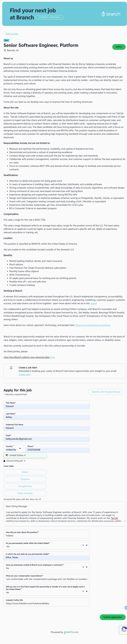This screenshot has width=127, height=644.
Task: Click the bell icon for job alerts
Action: pyautogui.click(x=11, y=368)
